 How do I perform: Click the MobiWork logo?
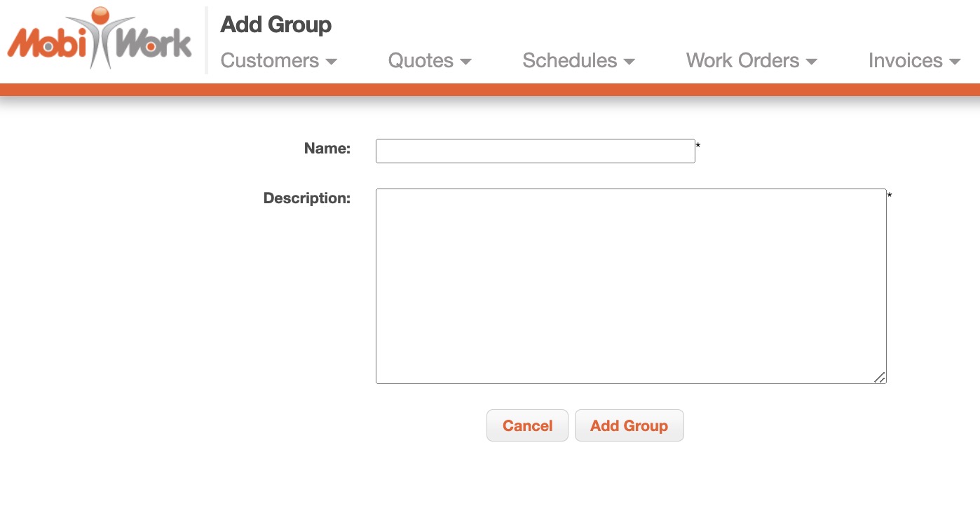[x=99, y=39]
